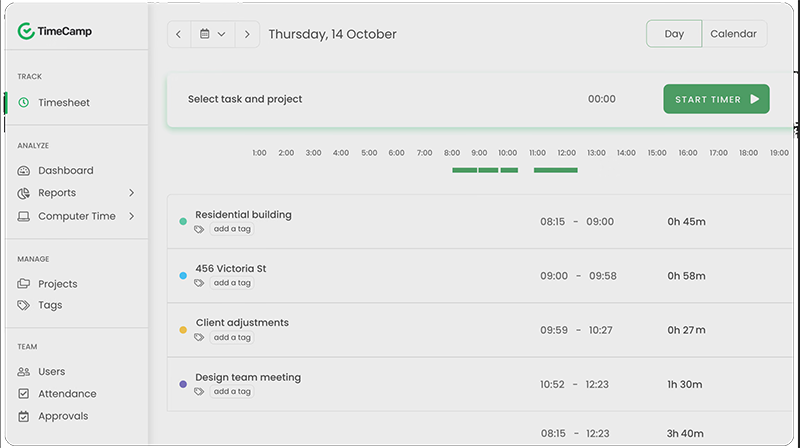Click the purple Design team meeting dot
Screen dimensions: 800x448
pyautogui.click(x=183, y=384)
